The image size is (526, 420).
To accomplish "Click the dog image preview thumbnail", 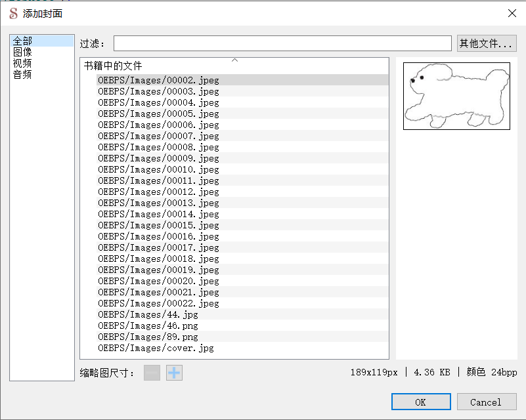I will (x=456, y=95).
